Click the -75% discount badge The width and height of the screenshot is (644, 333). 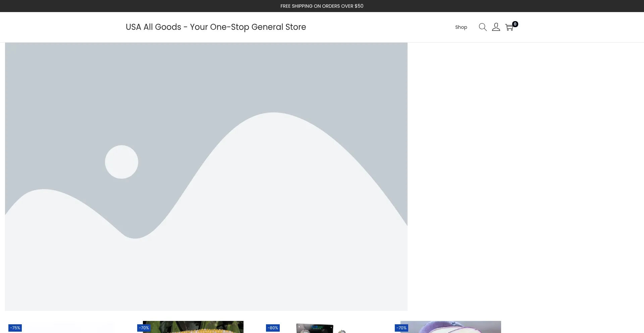pos(15,328)
